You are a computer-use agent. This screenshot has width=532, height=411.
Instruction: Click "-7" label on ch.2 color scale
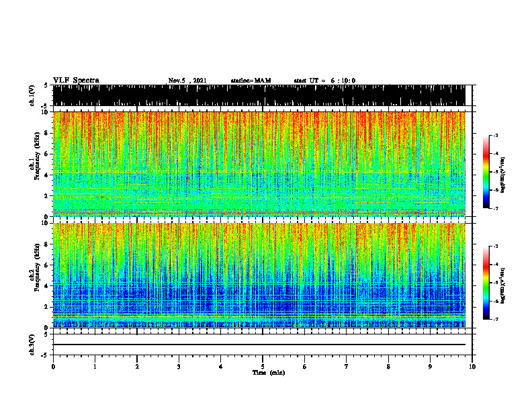tap(496, 319)
